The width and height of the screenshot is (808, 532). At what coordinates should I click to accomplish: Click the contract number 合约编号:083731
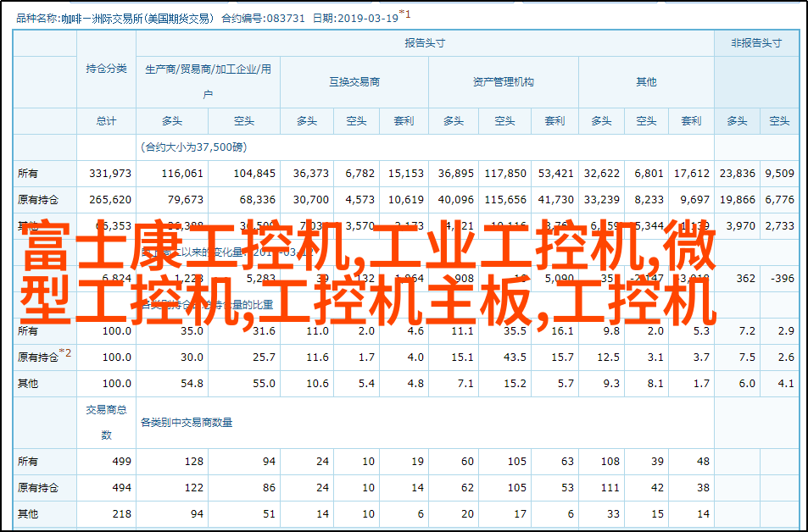(x=264, y=19)
